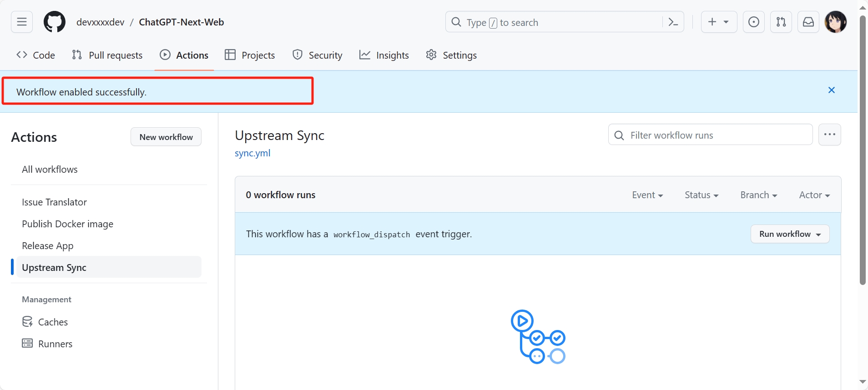Switch to the Pull requests tab
The height and width of the screenshot is (390, 868).
[107, 55]
